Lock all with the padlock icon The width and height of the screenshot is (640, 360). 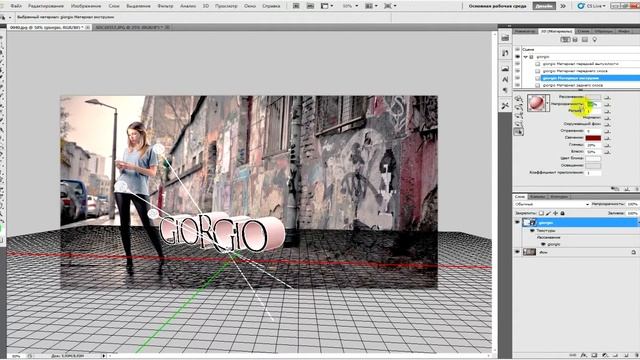click(562, 213)
